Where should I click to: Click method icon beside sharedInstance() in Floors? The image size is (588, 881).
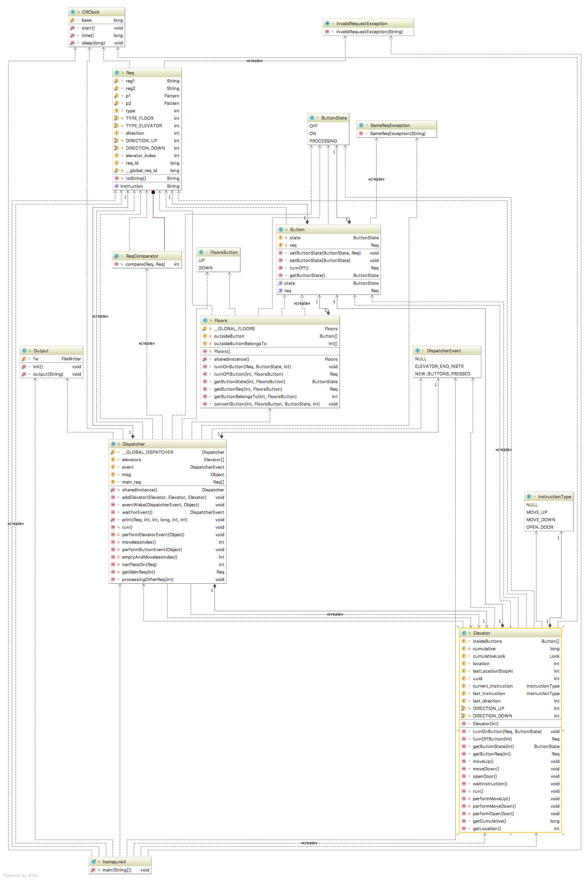point(205,359)
